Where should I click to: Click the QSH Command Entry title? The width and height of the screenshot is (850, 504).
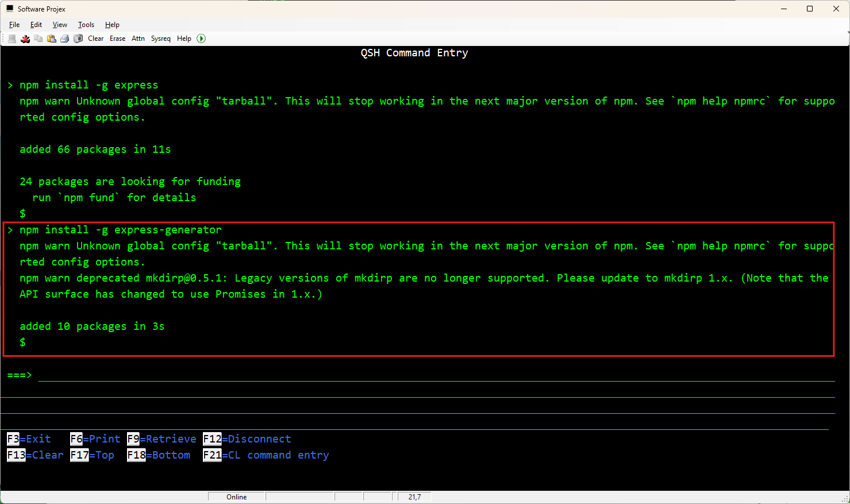[x=414, y=53]
